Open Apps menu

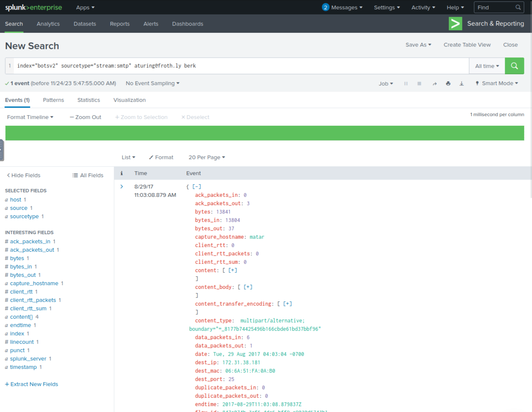pyautogui.click(x=85, y=8)
